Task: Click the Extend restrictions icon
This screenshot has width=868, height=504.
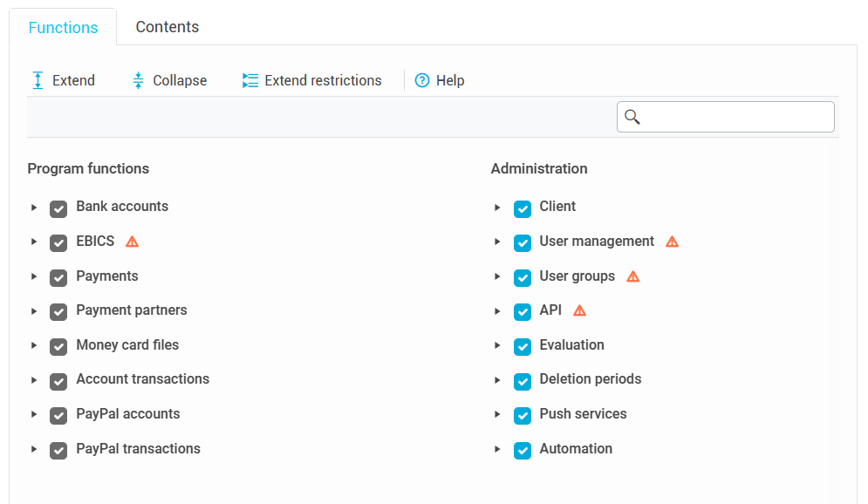Action: click(250, 80)
